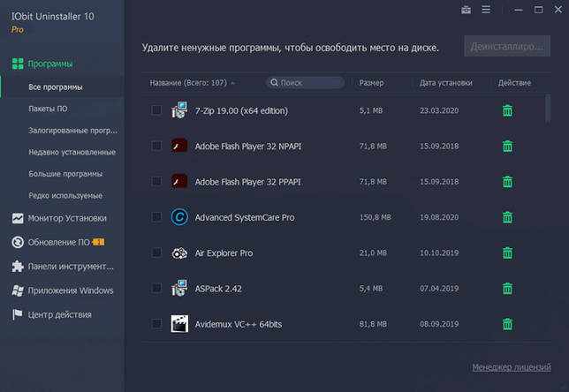Click trash icon for Air Explorer Pro
569x392 pixels.
click(507, 253)
